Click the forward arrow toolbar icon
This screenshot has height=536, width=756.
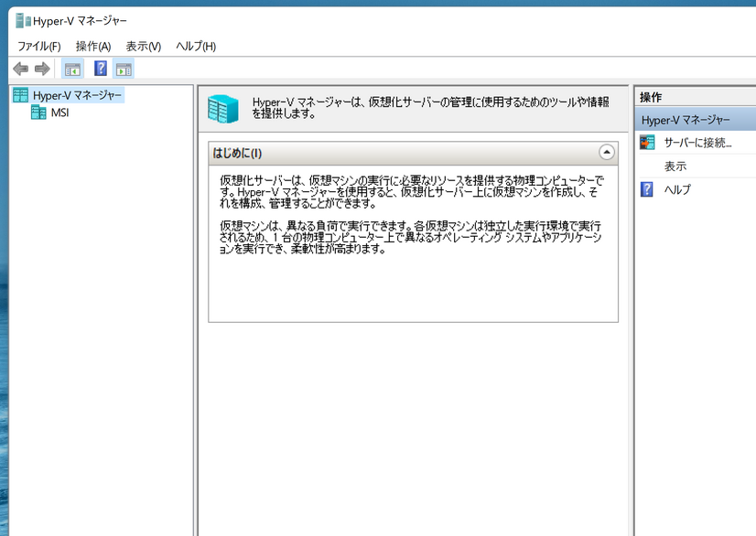42,69
